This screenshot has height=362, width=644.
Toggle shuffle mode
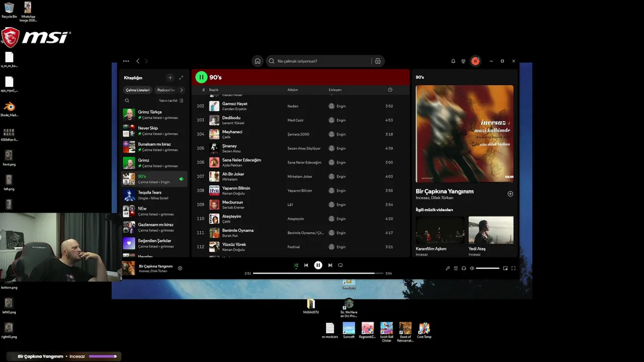click(x=296, y=265)
